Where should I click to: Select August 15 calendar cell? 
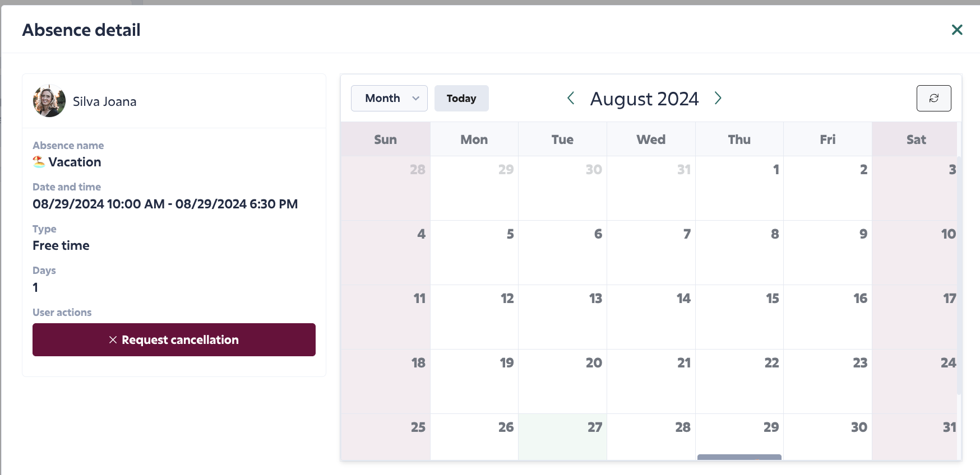coord(739,317)
